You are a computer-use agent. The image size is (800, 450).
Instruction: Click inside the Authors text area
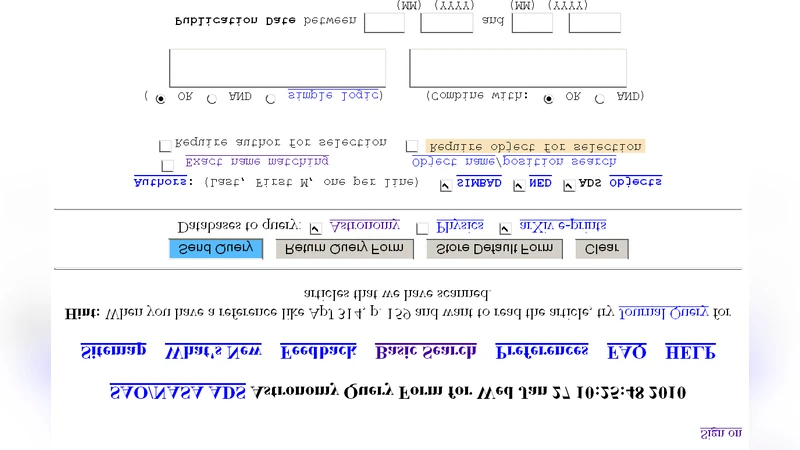click(277, 68)
